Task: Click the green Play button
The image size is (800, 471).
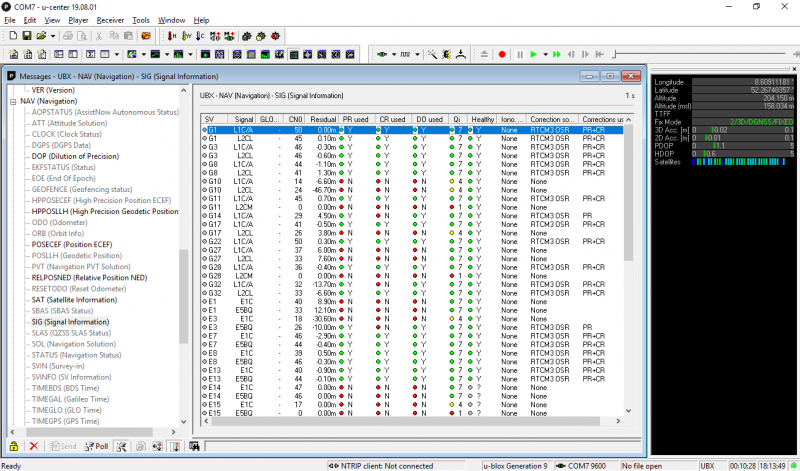Action: coord(534,54)
